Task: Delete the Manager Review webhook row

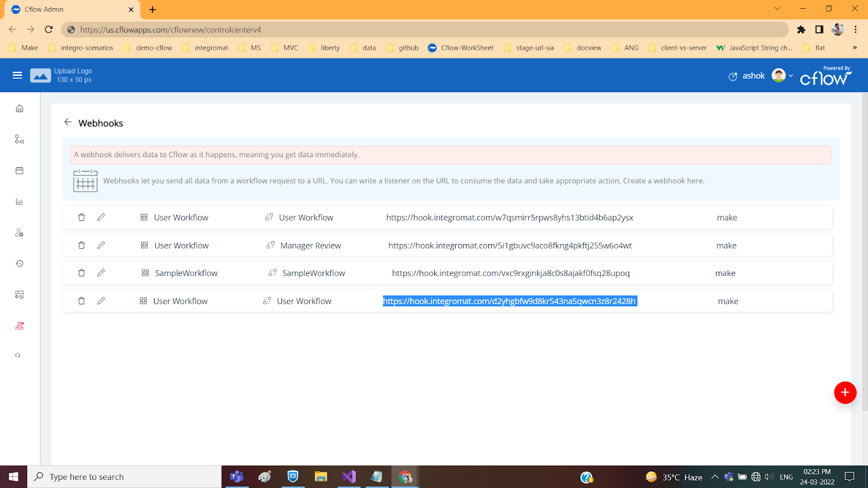Action: (81, 245)
